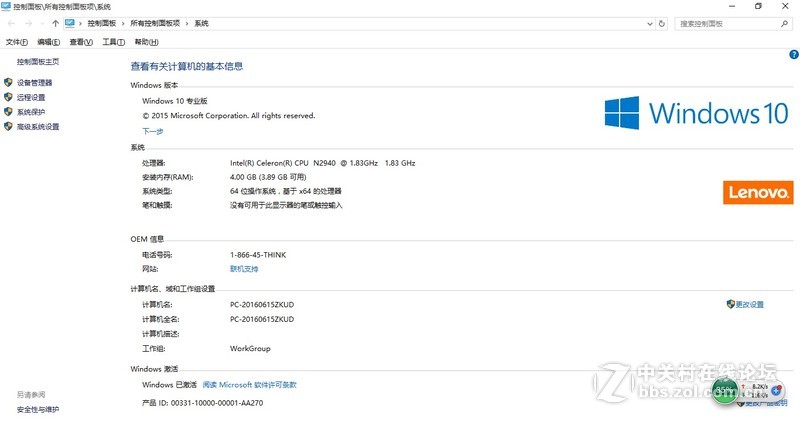The width and height of the screenshot is (800, 426).
Task: Click the pen and touch 没有可用于此显示器 text
Action: point(286,206)
